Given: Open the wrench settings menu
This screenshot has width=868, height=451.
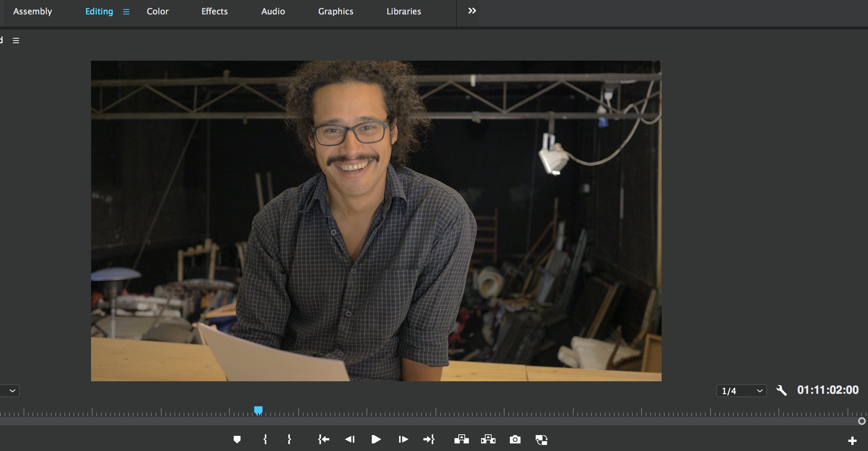Looking at the screenshot, I should [x=782, y=390].
